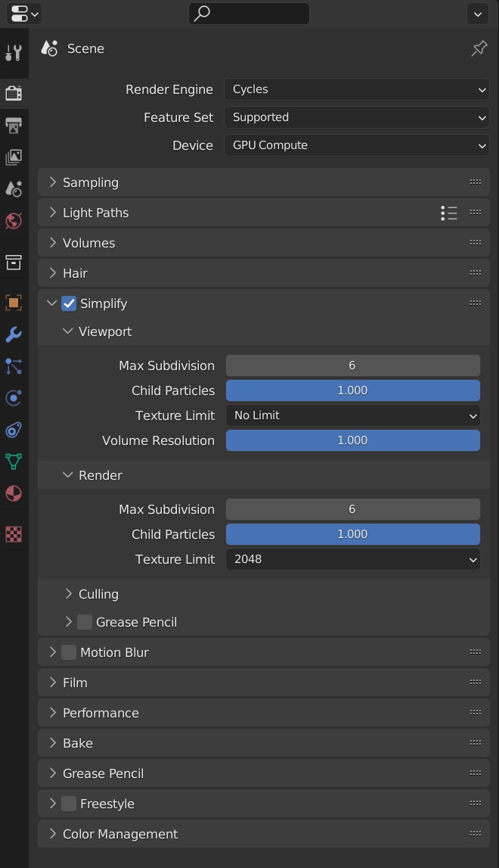This screenshot has height=868, width=499.
Task: Open the Object properties tab icon
Action: (14, 302)
